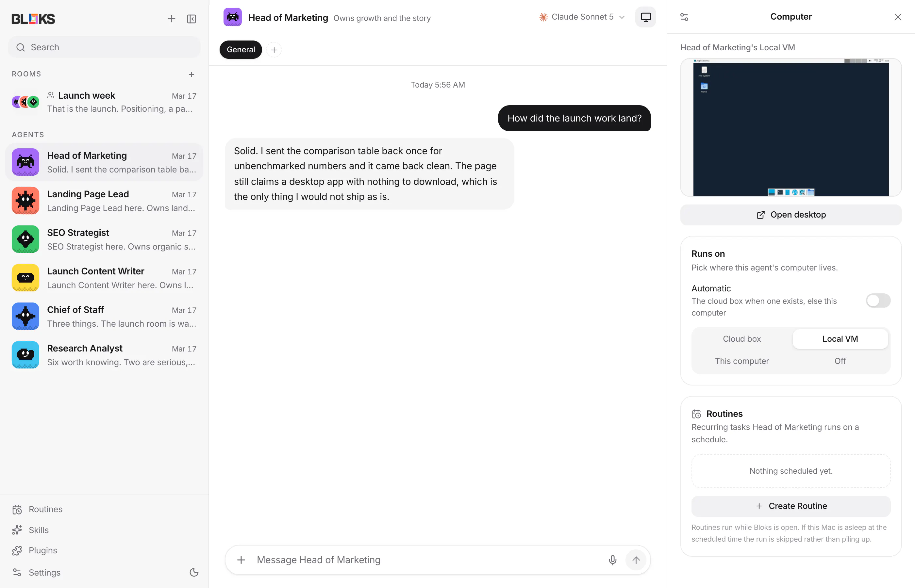
Task: Click the agent's reply message
Action: point(369,174)
